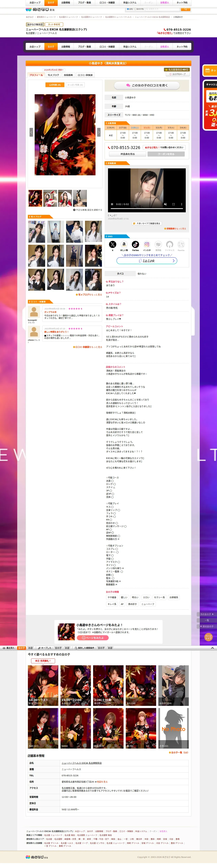Open the Amazon ほしい物 wishlist icon
Viewport: 217px width, 868px height.
click(124, 244)
